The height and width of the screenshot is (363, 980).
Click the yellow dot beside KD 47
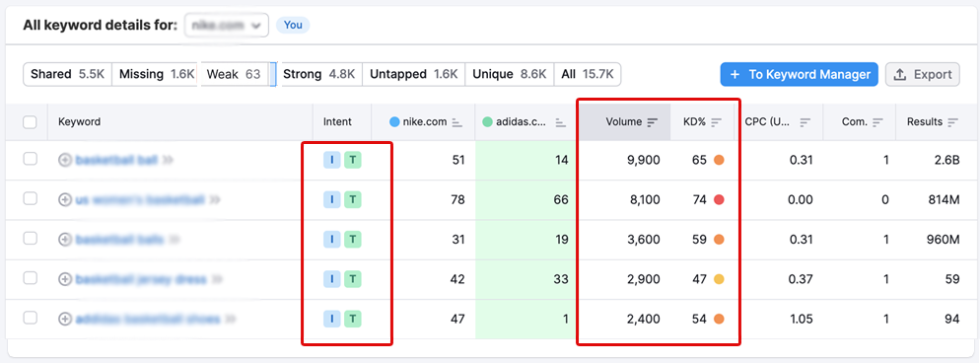719,279
